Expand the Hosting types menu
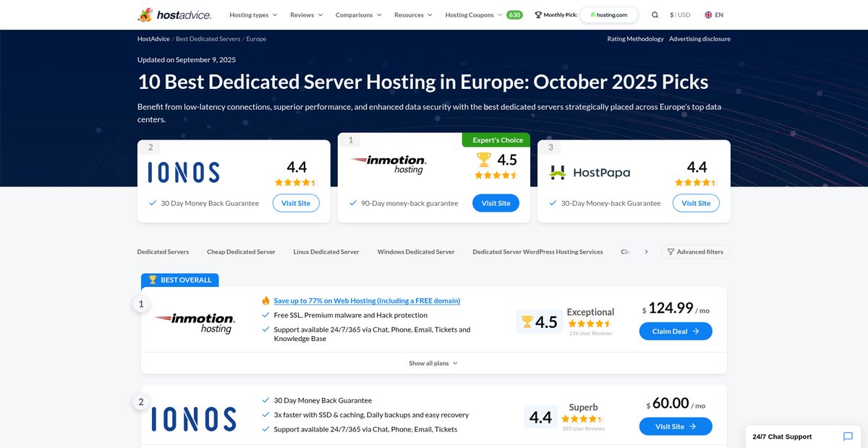The height and width of the screenshot is (448, 868). [x=253, y=14]
